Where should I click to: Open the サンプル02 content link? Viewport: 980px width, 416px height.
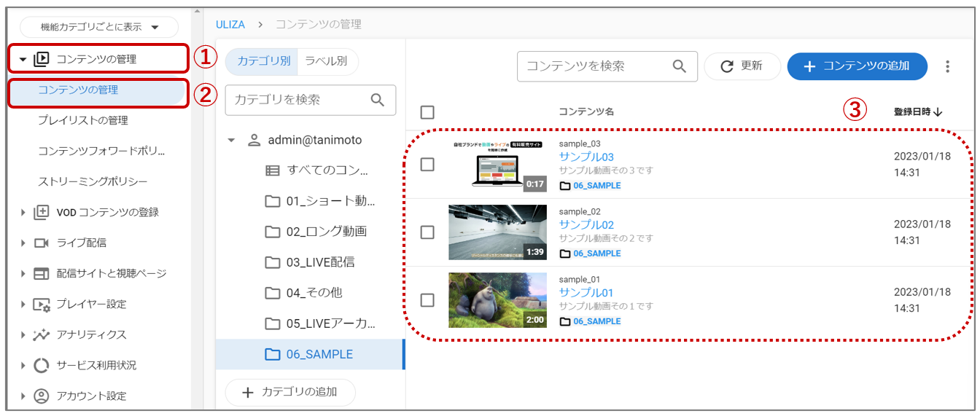[586, 224]
